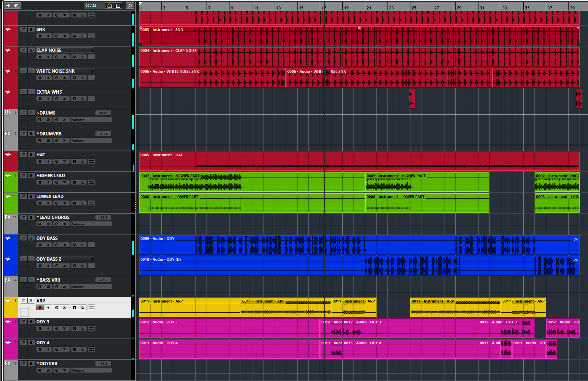Open Edit Channel Settings on ARP track

[x=57, y=308]
